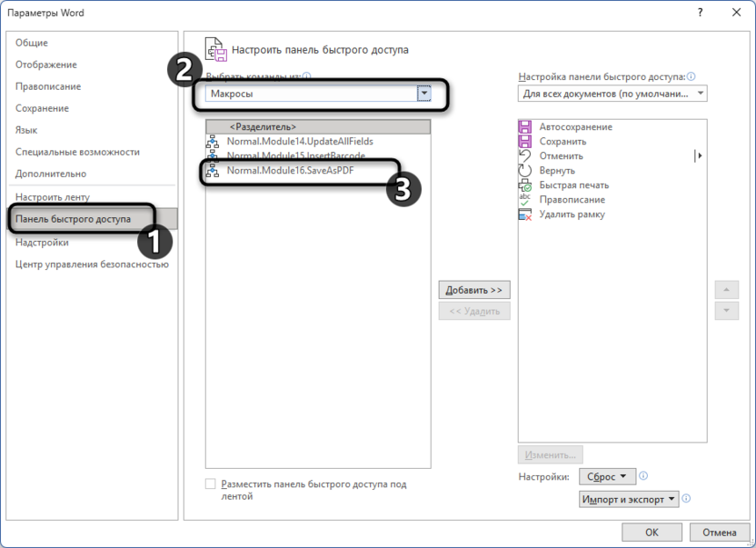This screenshot has width=756, height=548.
Task: Click the Удалить рамку icon
Action: pos(524,214)
